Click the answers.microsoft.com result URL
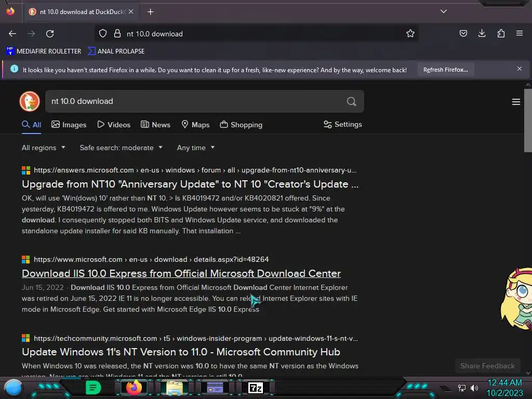 click(x=195, y=170)
